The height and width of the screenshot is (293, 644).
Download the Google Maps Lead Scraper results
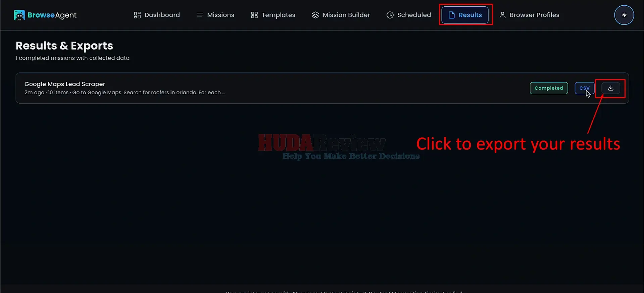click(x=610, y=88)
